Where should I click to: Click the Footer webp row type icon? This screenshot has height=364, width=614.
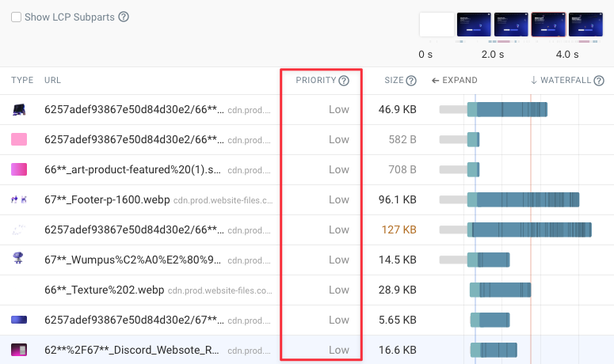pos(19,200)
